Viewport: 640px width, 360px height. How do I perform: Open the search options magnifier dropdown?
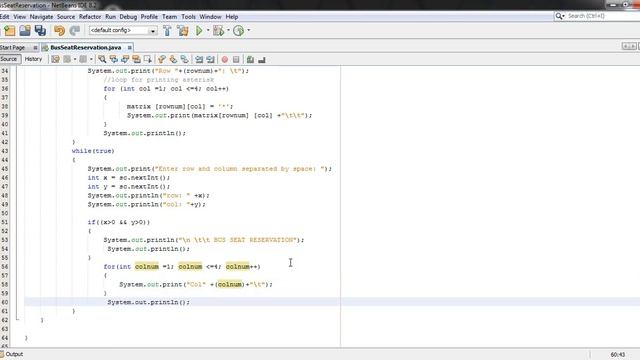coord(560,16)
